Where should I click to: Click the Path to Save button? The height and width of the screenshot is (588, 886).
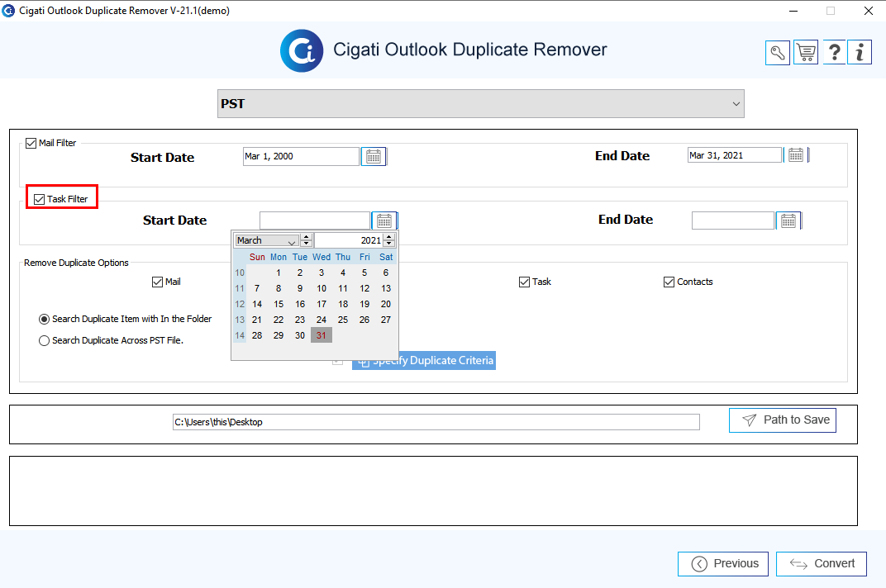click(x=783, y=420)
